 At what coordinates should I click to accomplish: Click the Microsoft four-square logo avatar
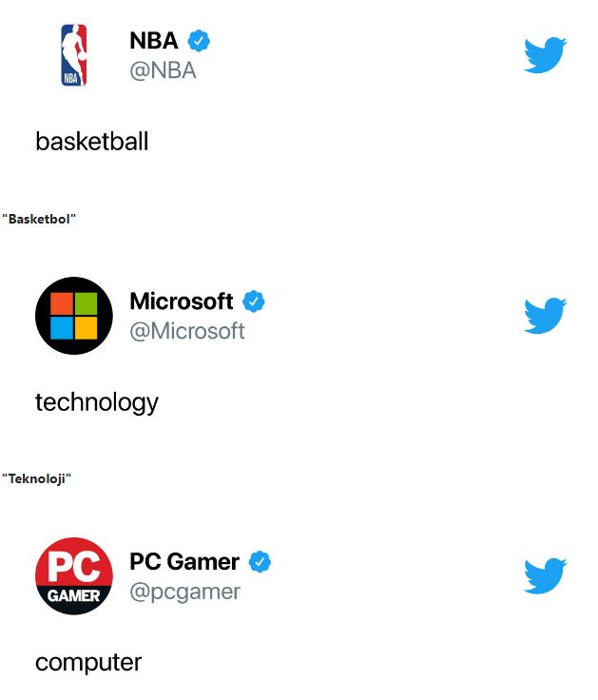pos(73,316)
